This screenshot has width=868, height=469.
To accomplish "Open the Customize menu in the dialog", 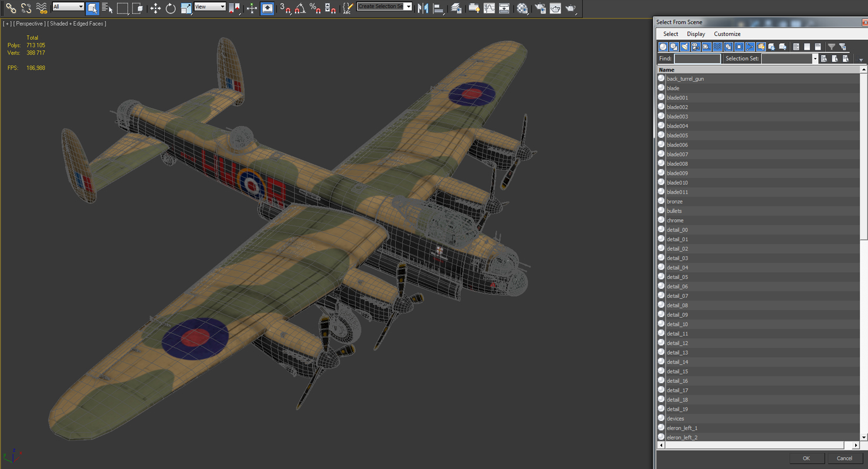I will click(x=727, y=34).
